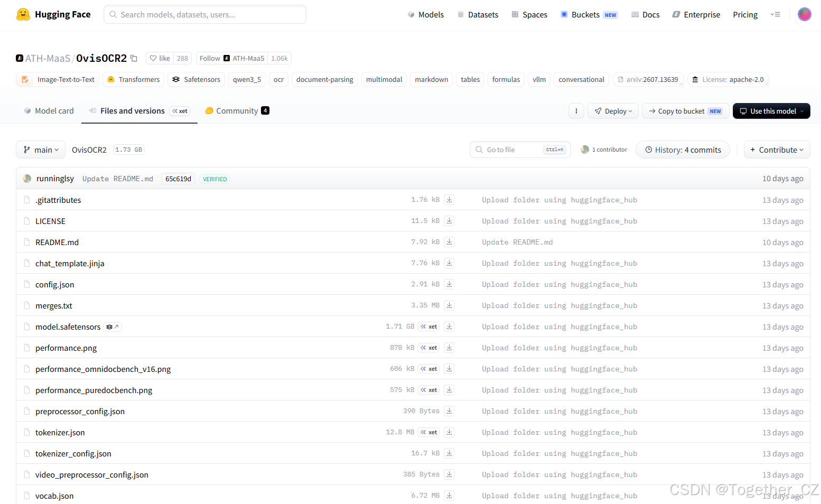This screenshot has height=504, width=821.
Task: Download video_preprocessor_config.json file
Action: coord(449,474)
